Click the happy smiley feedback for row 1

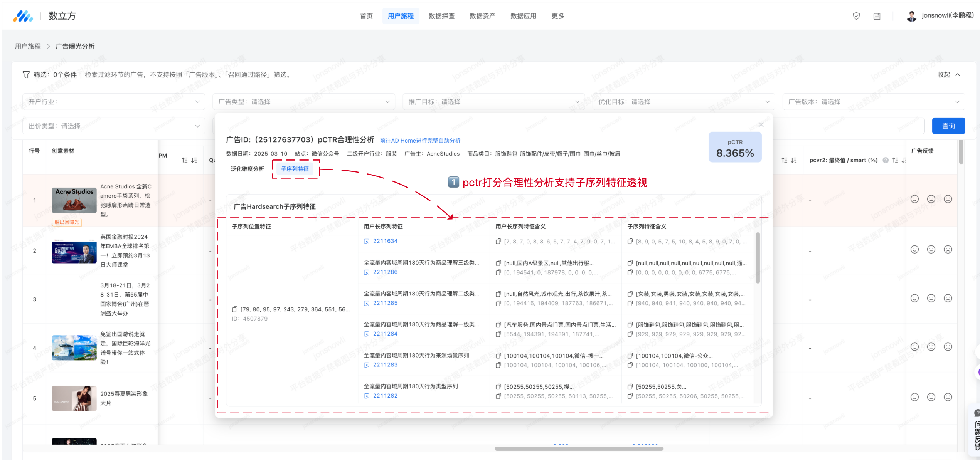[914, 199]
